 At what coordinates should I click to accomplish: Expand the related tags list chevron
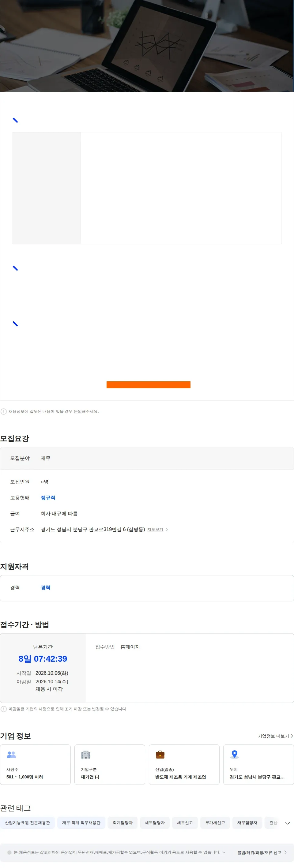(288, 823)
